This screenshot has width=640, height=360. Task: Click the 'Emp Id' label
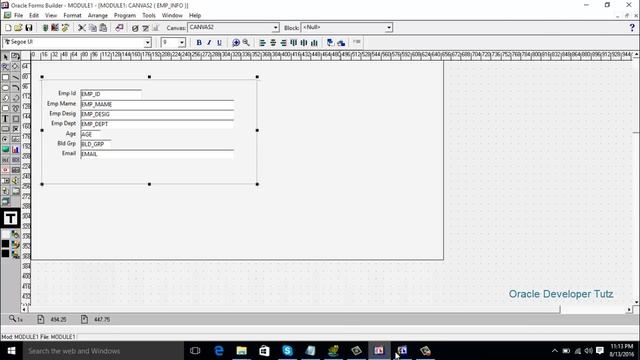67,93
